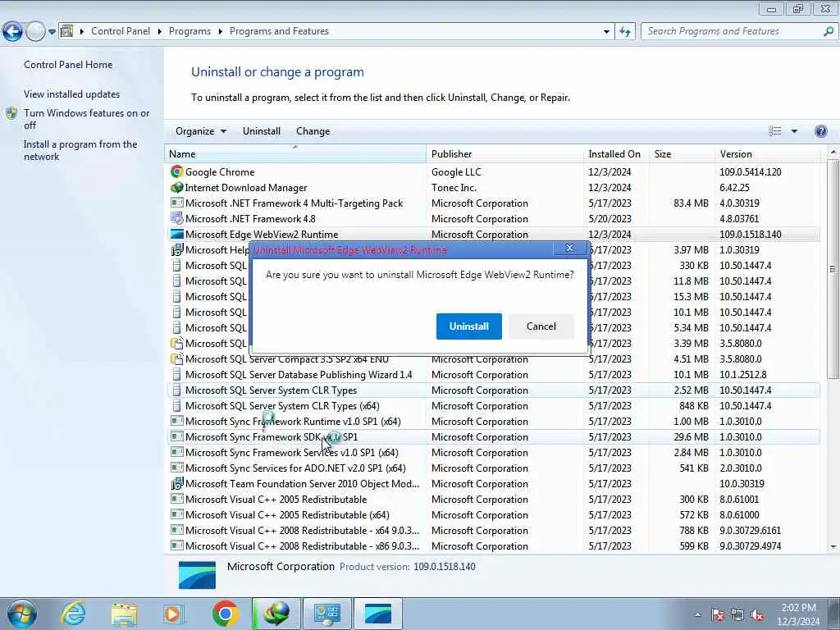Click icon of .NET Framework 4 Multi-Targeting Pack
The image size is (840, 630).
pyautogui.click(x=176, y=203)
